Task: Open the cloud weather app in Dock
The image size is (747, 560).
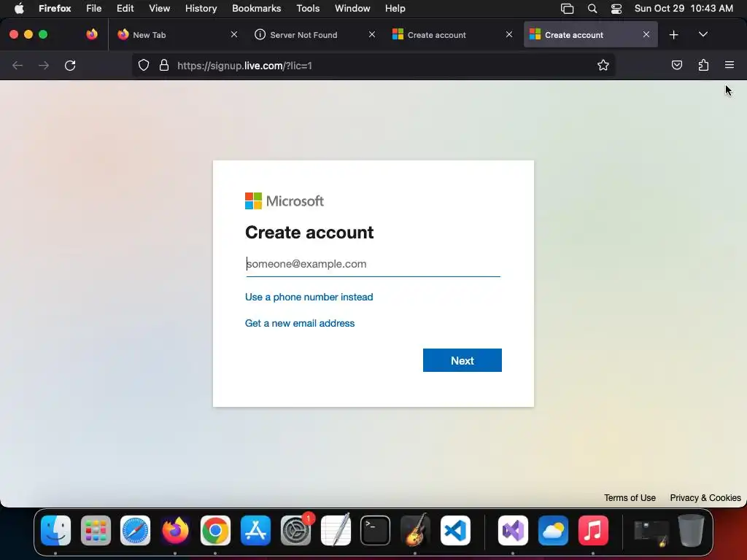Action: tap(553, 531)
